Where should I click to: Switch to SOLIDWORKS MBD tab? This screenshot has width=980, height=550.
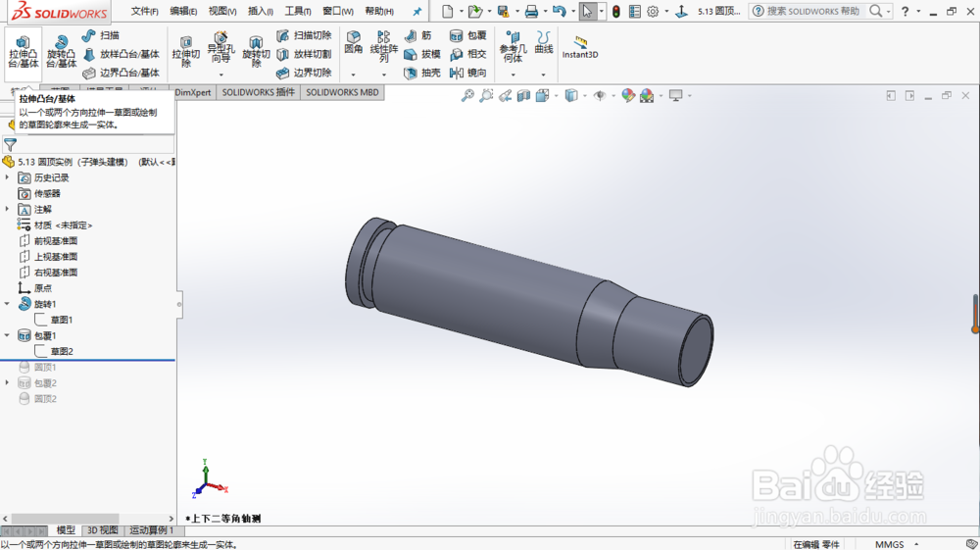(x=342, y=92)
